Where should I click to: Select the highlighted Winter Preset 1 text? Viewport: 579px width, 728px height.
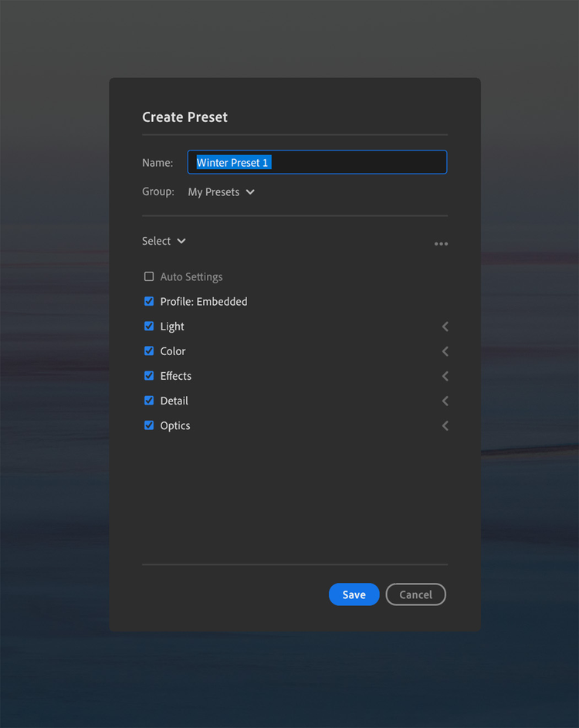coord(232,162)
